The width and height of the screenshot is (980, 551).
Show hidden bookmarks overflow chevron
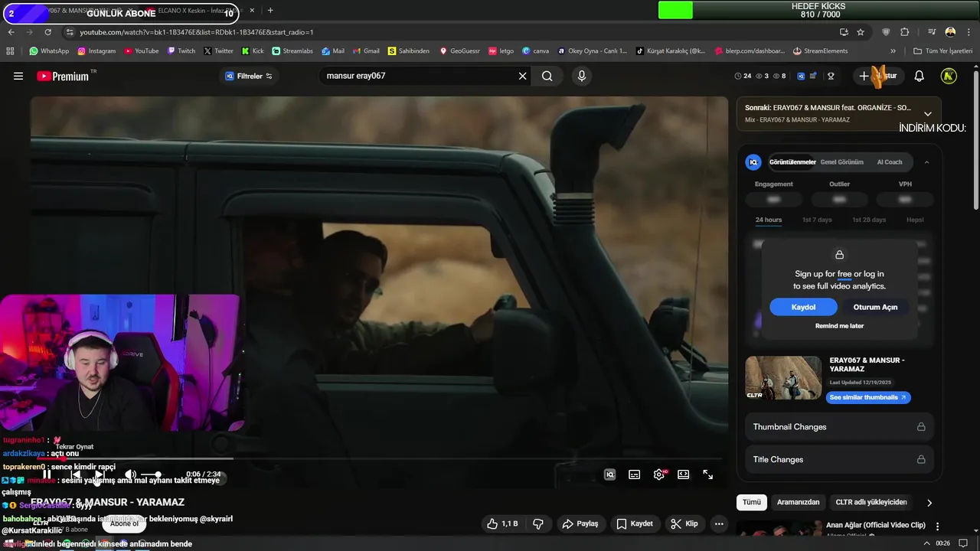893,51
